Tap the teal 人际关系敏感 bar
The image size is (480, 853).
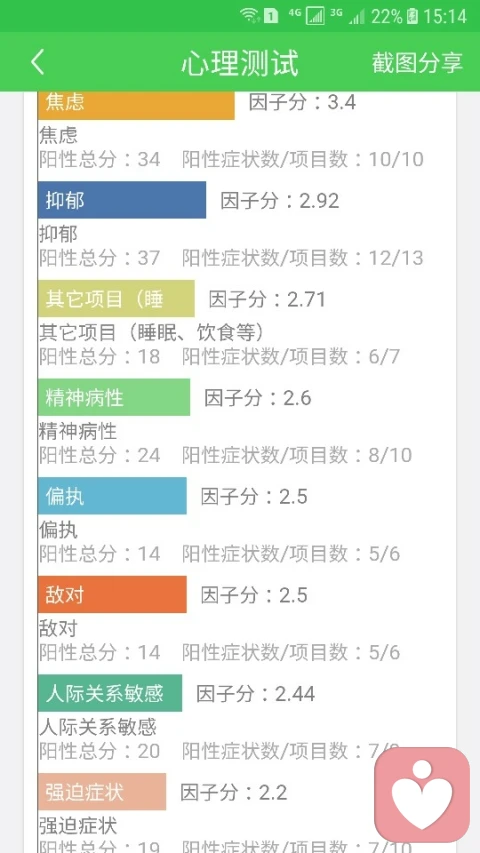tap(110, 693)
